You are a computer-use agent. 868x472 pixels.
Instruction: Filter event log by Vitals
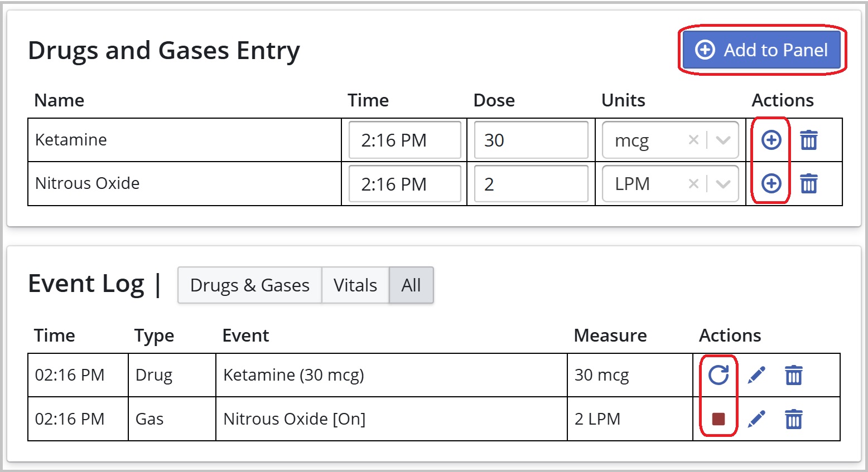point(355,285)
